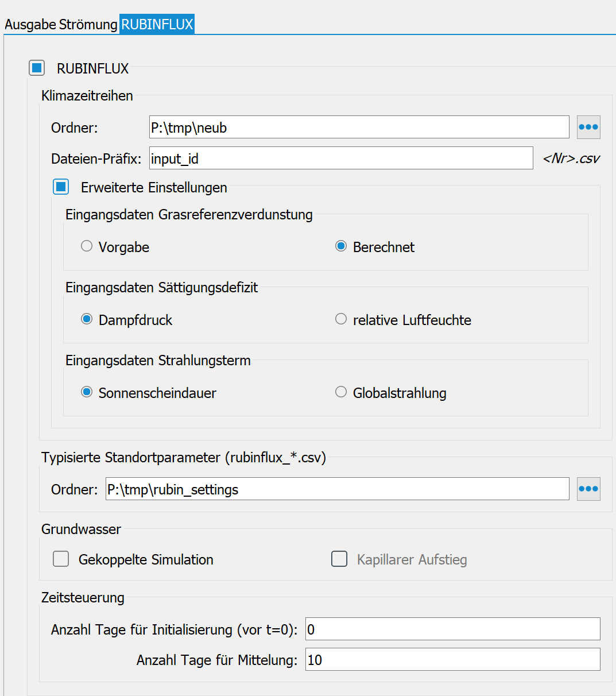Screen dimensions: 616x696
Task: Enable Gekoppelte Simulation
Action: coord(61,559)
